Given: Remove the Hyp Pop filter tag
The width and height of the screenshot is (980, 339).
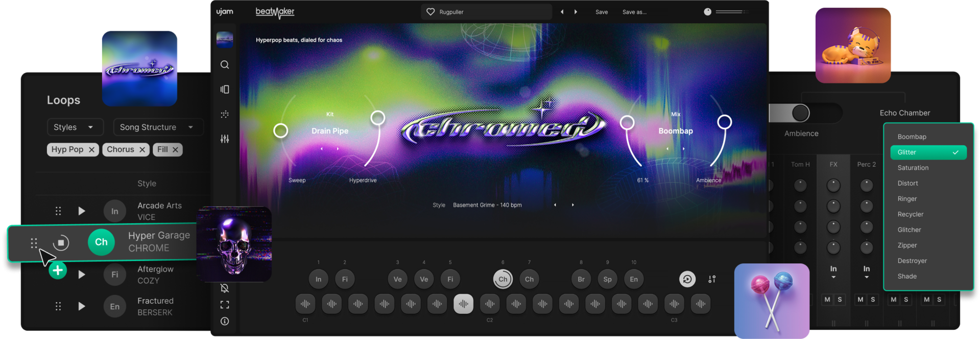Looking at the screenshot, I should point(91,150).
